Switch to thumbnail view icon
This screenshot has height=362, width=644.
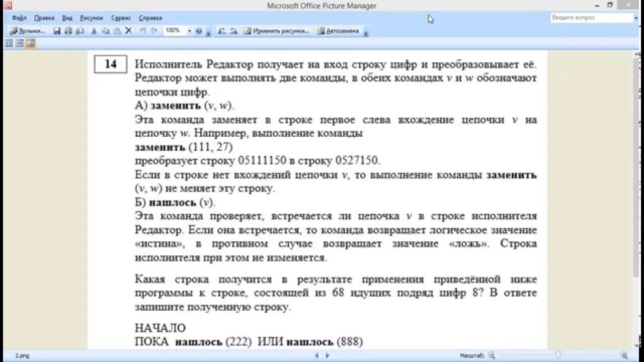(9, 43)
